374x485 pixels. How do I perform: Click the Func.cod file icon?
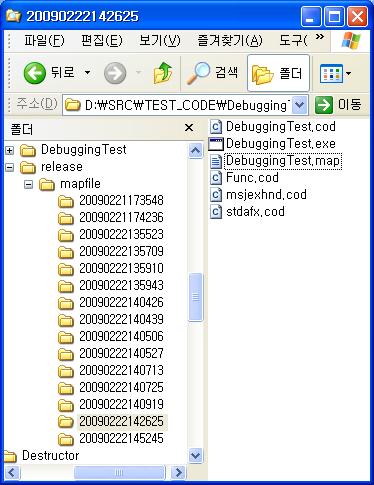click(x=216, y=178)
